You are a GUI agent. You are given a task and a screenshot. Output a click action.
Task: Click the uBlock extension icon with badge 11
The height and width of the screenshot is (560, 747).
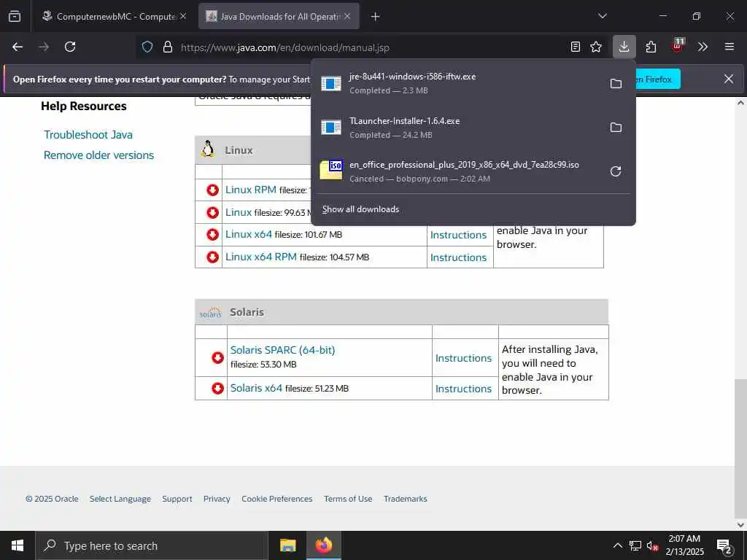(678, 46)
